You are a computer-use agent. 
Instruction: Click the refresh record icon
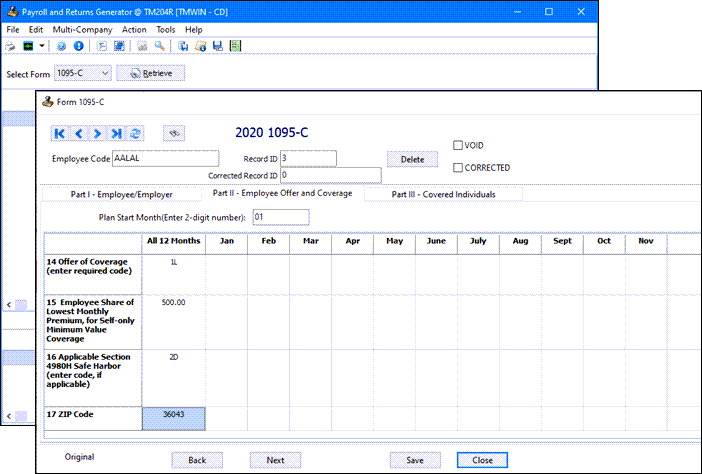136,133
